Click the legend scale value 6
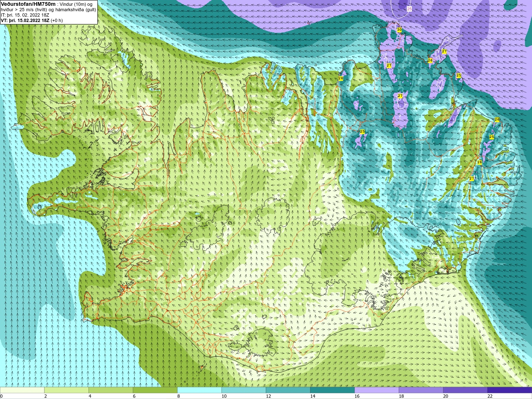Screen dimensions: 532x399 [134, 397]
